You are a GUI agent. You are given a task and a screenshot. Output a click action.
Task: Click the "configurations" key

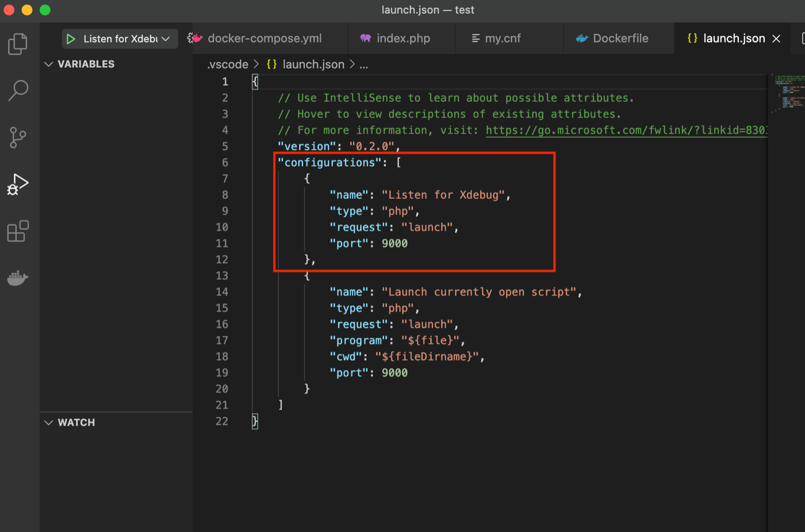coord(329,163)
